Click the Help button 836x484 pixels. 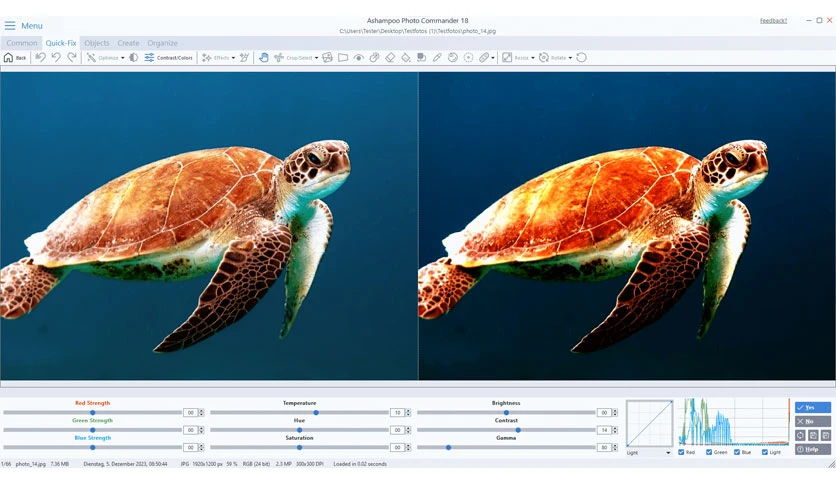[x=813, y=449]
